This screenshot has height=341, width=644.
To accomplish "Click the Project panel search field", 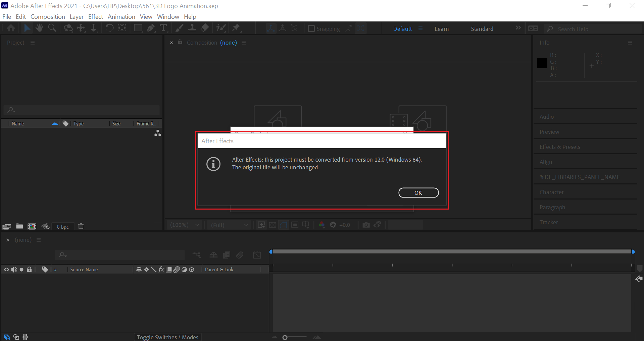I will tap(82, 110).
